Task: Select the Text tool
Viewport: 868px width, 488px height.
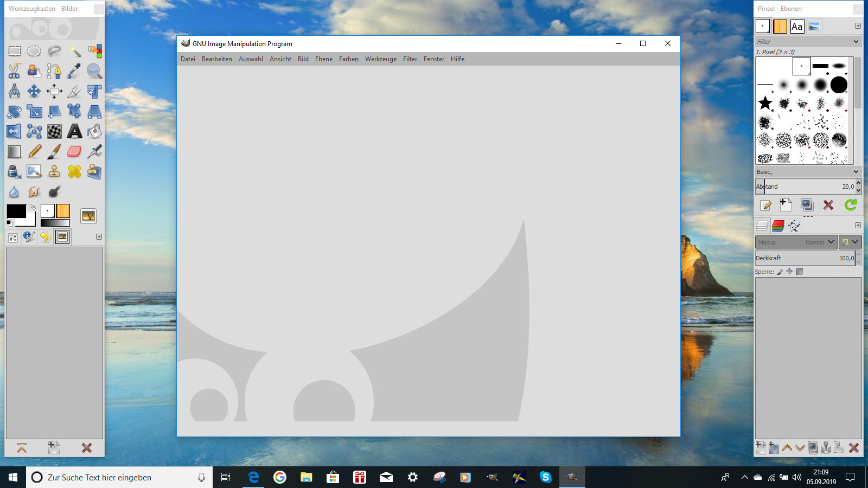Action: click(74, 131)
